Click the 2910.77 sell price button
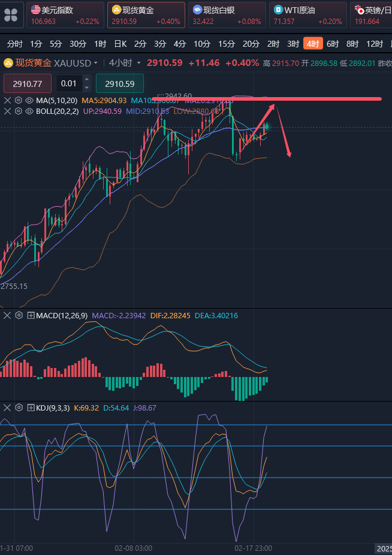The height and width of the screenshot is (555, 392). (28, 84)
